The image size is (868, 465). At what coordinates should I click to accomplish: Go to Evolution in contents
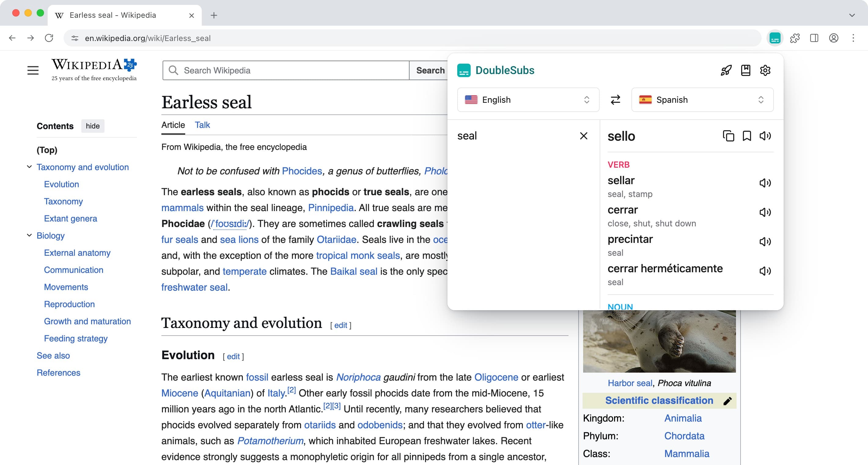(x=61, y=184)
